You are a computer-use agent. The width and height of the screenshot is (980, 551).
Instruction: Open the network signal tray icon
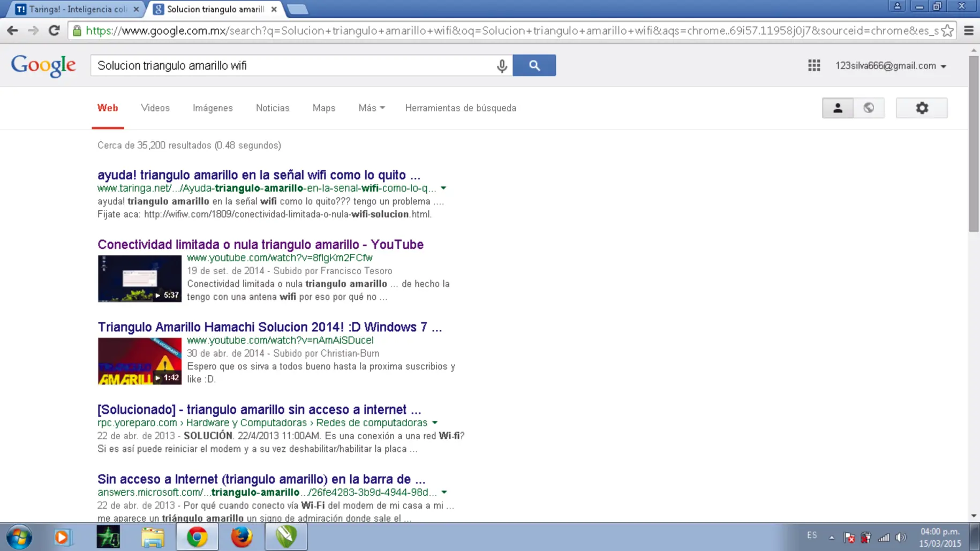[x=884, y=537]
